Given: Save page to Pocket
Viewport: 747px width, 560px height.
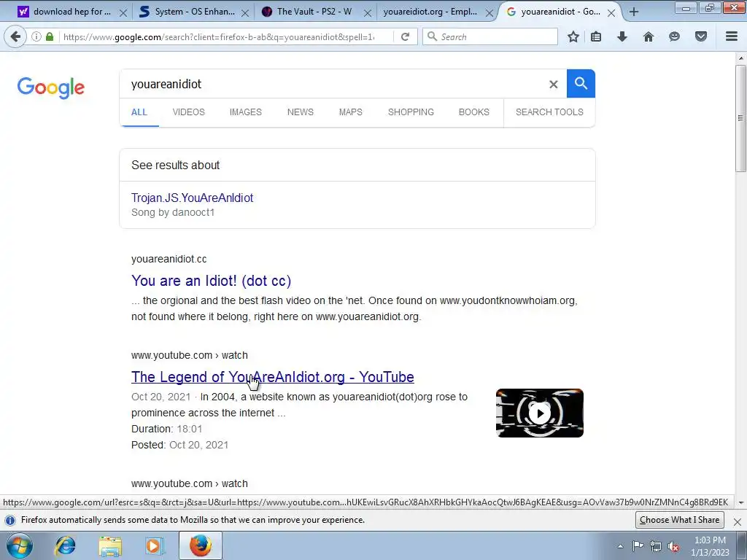Looking at the screenshot, I should tap(701, 36).
